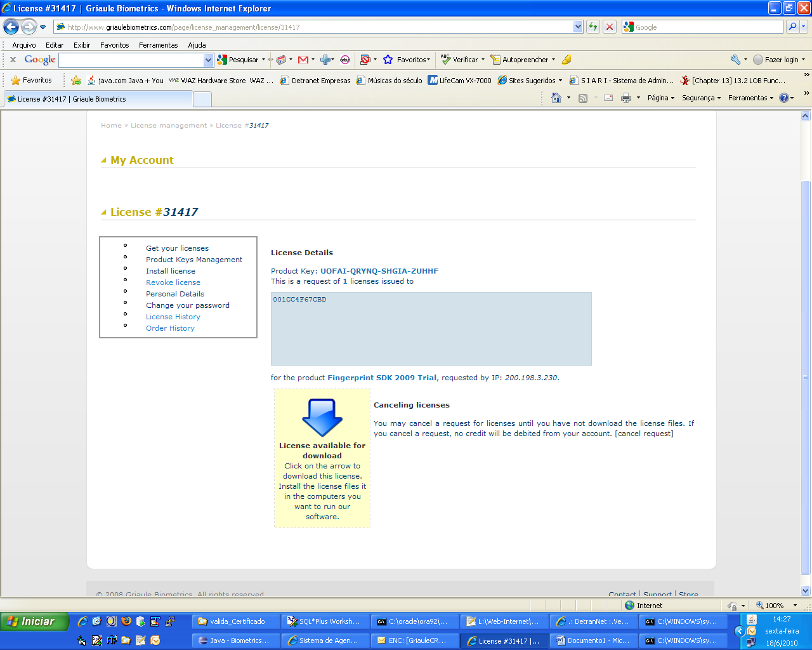Open the Exibir menu
Image resolution: width=812 pixels, height=650 pixels.
click(x=82, y=45)
